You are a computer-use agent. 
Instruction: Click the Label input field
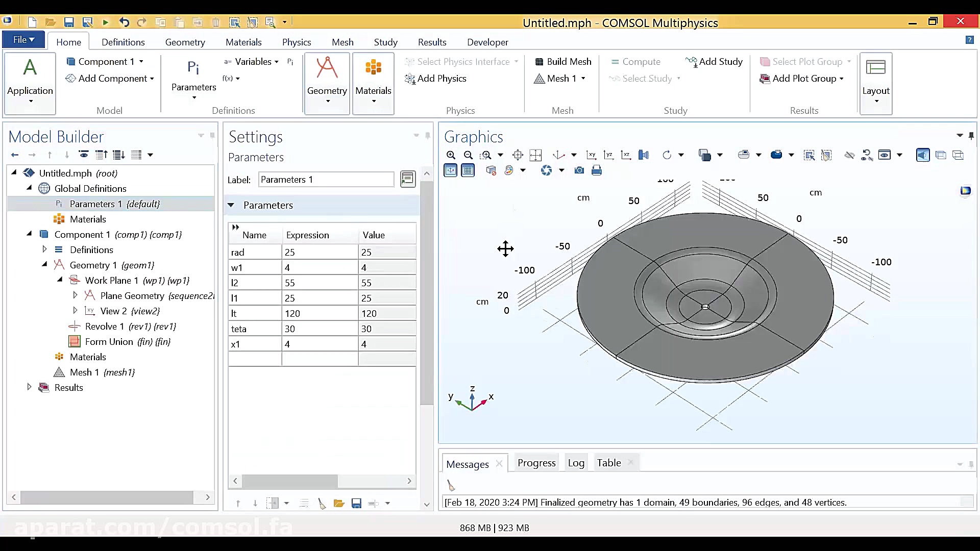click(326, 180)
